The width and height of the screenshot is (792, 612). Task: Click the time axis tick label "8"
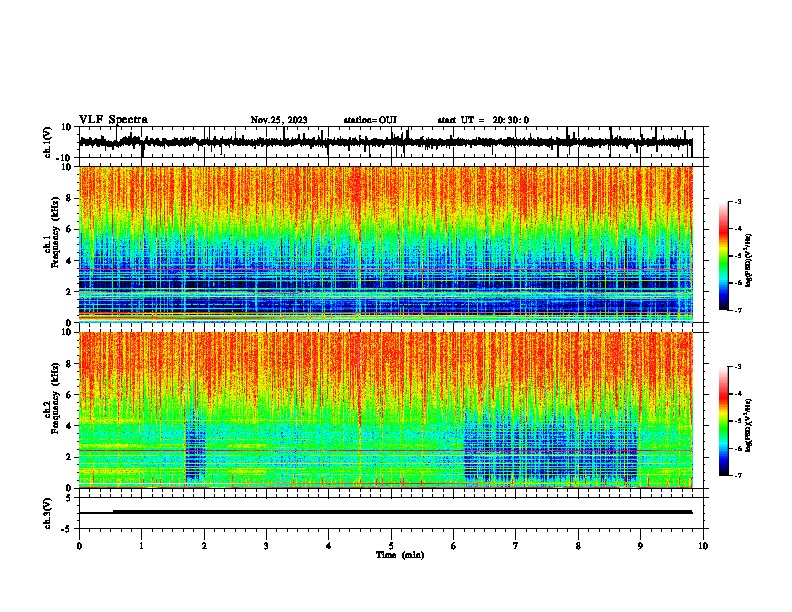click(578, 546)
